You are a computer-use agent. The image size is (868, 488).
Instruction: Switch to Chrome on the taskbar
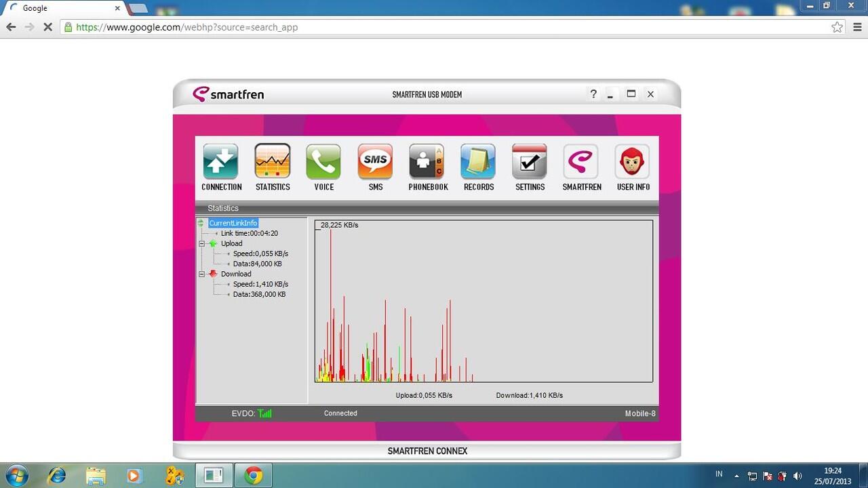pos(254,476)
